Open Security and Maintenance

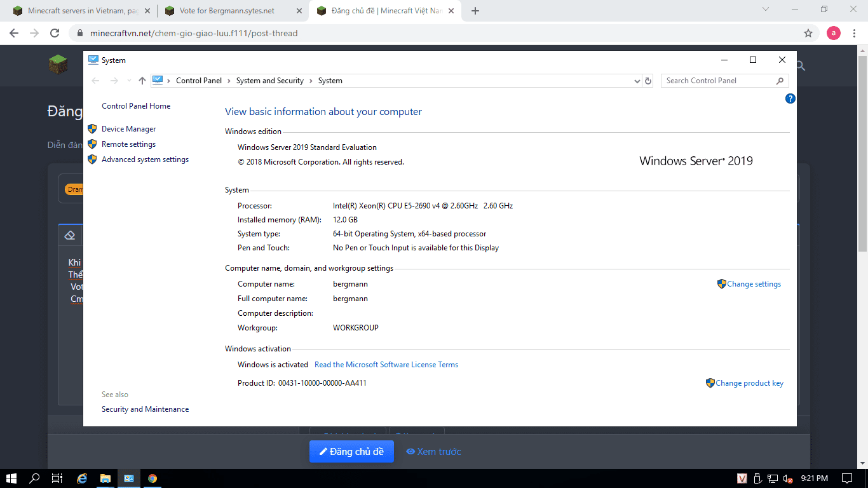coord(145,409)
